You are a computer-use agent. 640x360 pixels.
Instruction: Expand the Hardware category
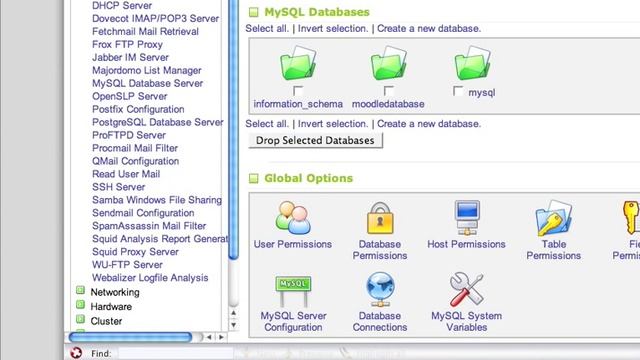(80, 304)
